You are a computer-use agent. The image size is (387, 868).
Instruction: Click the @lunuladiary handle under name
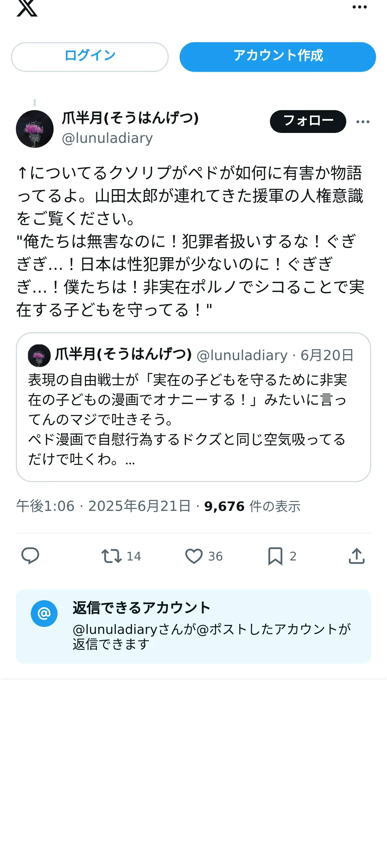[x=107, y=139]
